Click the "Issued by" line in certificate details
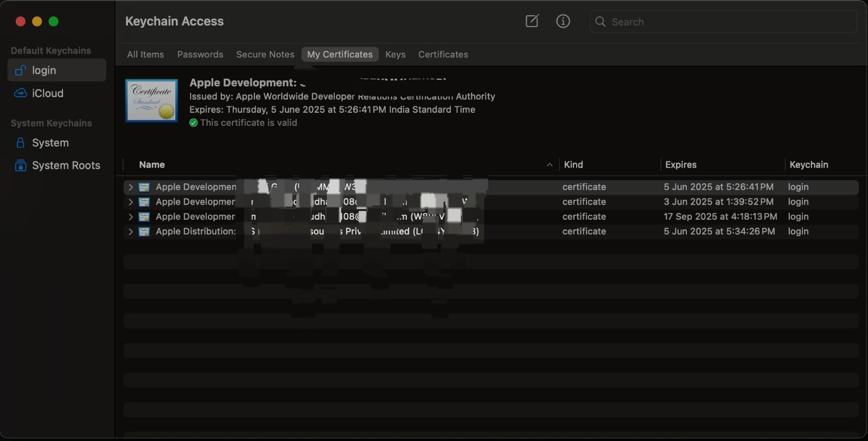Viewport: 868px width, 441px height. tap(342, 96)
